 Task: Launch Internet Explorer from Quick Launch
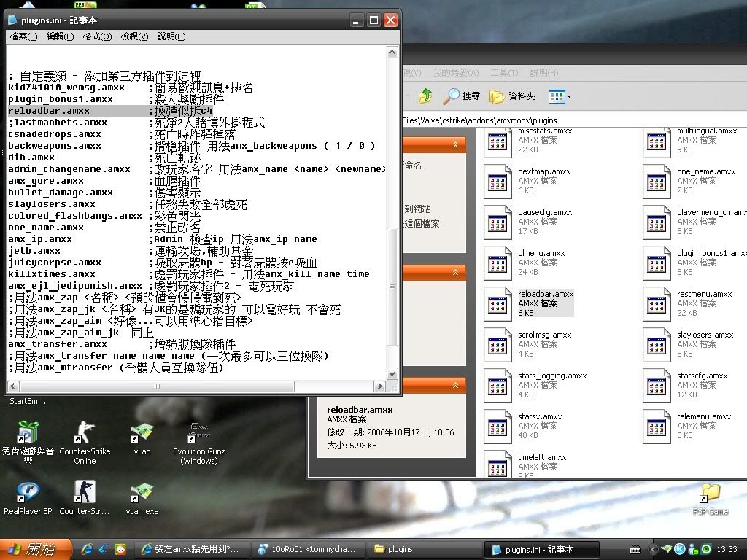88,549
